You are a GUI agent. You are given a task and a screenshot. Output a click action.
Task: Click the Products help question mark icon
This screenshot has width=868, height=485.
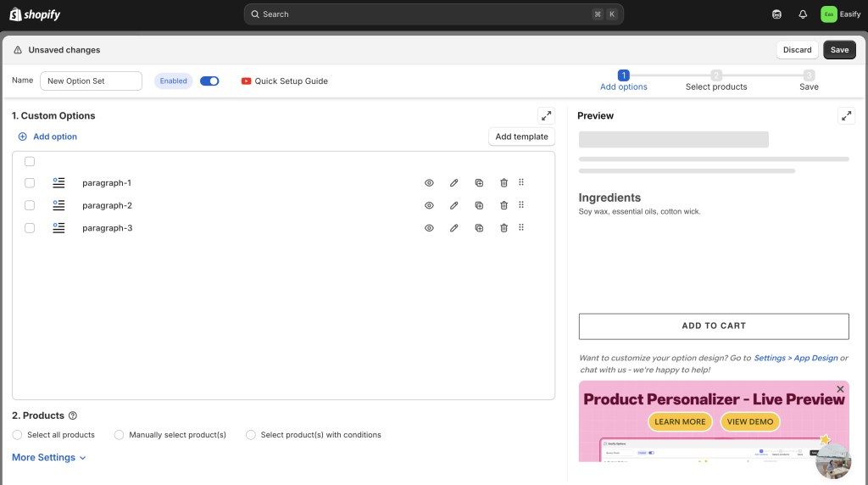[73, 415]
